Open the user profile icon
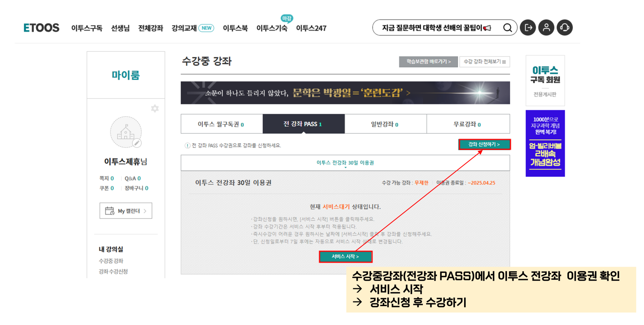The image size is (644, 325). pyautogui.click(x=546, y=27)
